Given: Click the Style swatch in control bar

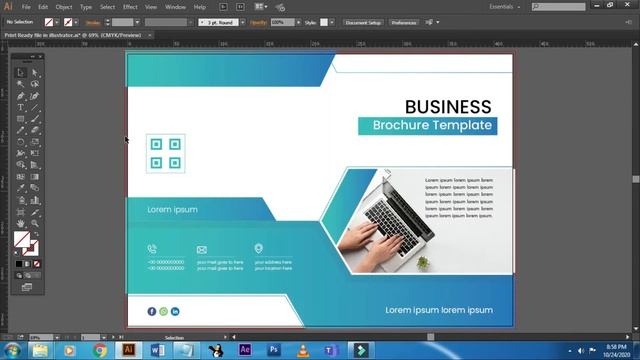Looking at the screenshot, I should click(x=324, y=22).
